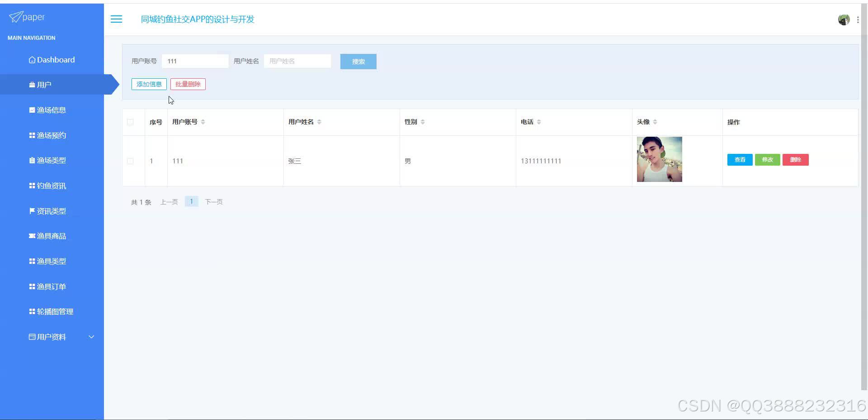Sort by 头像 column arrows

coord(655,122)
